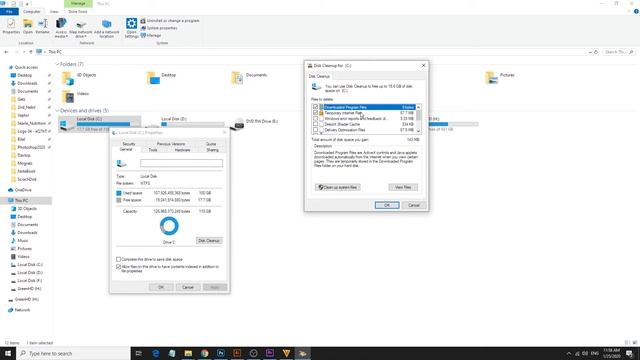The width and height of the screenshot is (640, 360).
Task: Collapse the Folders (7) group
Action: tap(57, 64)
